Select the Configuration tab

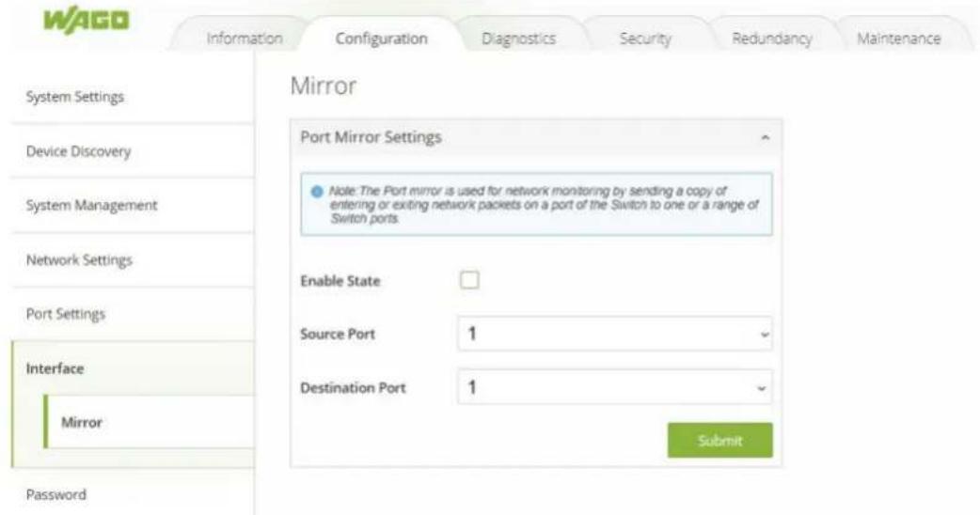click(x=382, y=39)
